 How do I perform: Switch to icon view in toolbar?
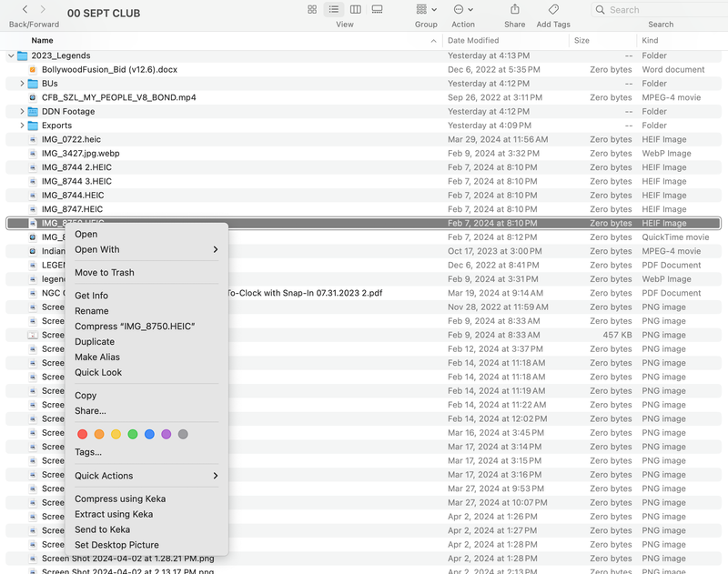pyautogui.click(x=312, y=9)
